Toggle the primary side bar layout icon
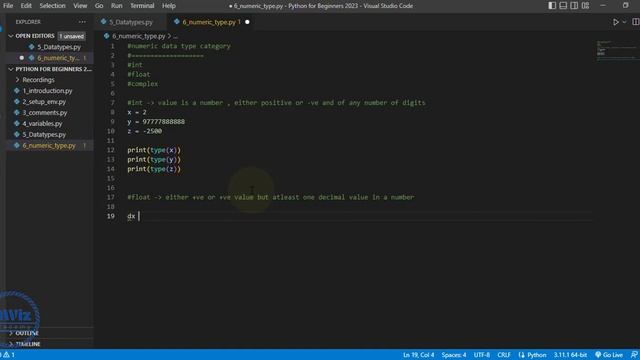The width and height of the screenshot is (640, 360). point(552,6)
